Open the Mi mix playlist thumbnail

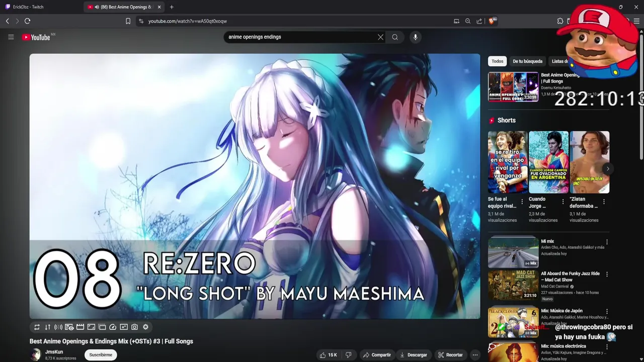513,252
